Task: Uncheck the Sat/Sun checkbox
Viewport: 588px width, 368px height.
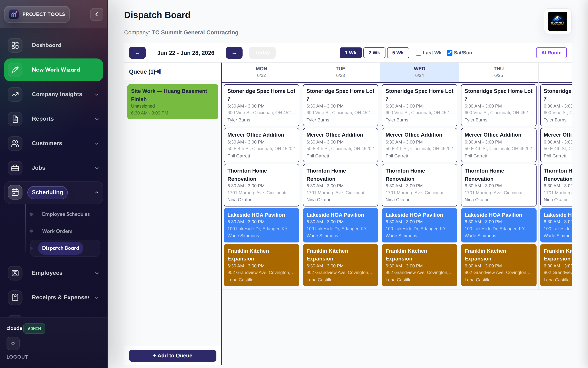Action: click(450, 53)
